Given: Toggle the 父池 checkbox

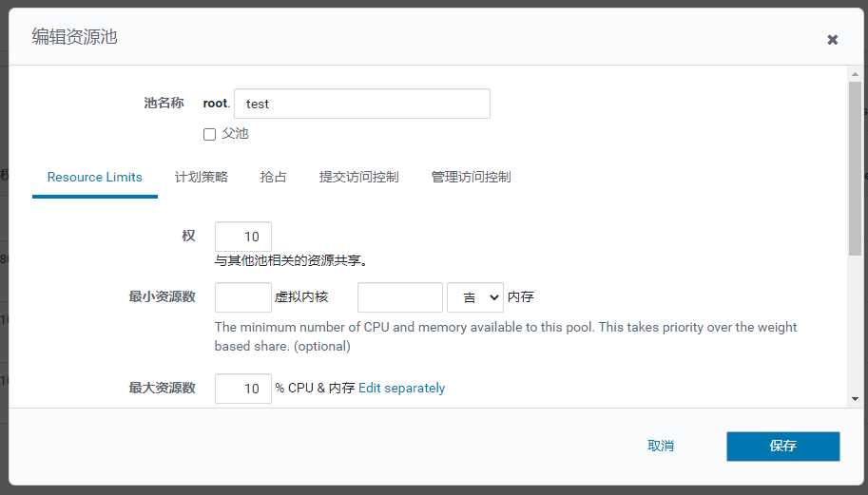Looking at the screenshot, I should pyautogui.click(x=209, y=134).
